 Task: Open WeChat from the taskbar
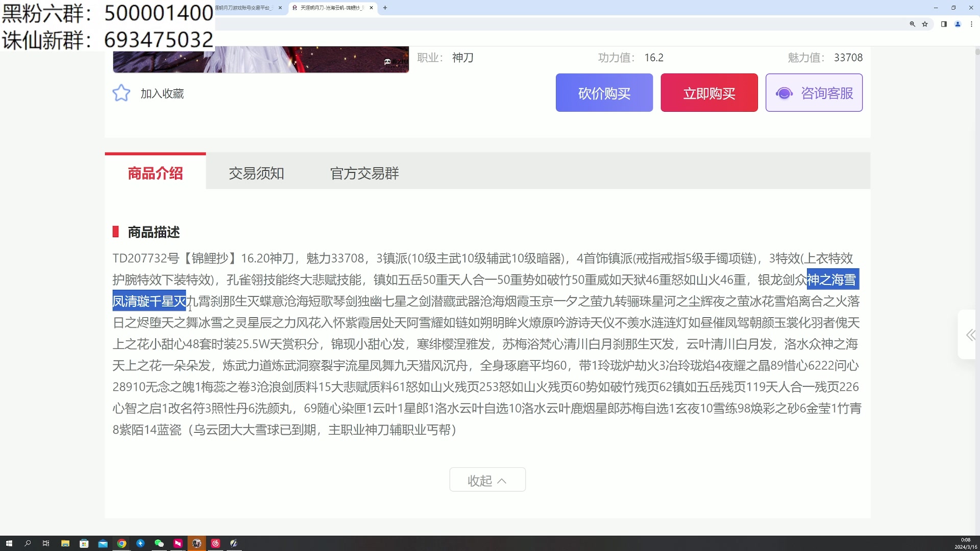click(x=159, y=543)
